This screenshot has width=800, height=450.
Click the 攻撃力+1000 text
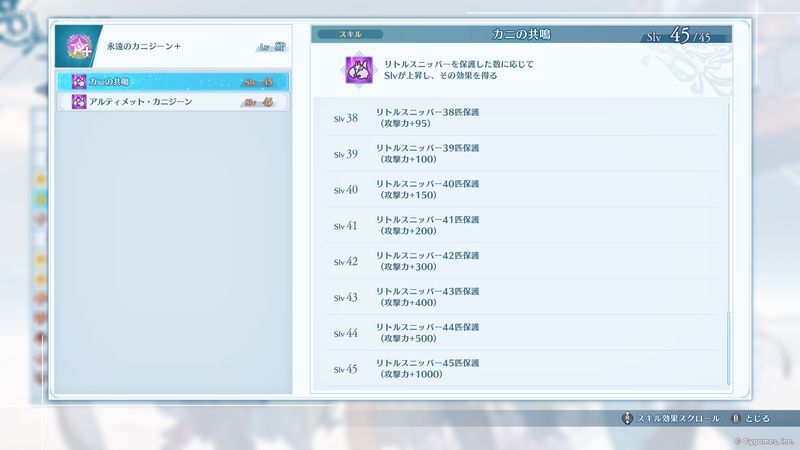pyautogui.click(x=411, y=374)
